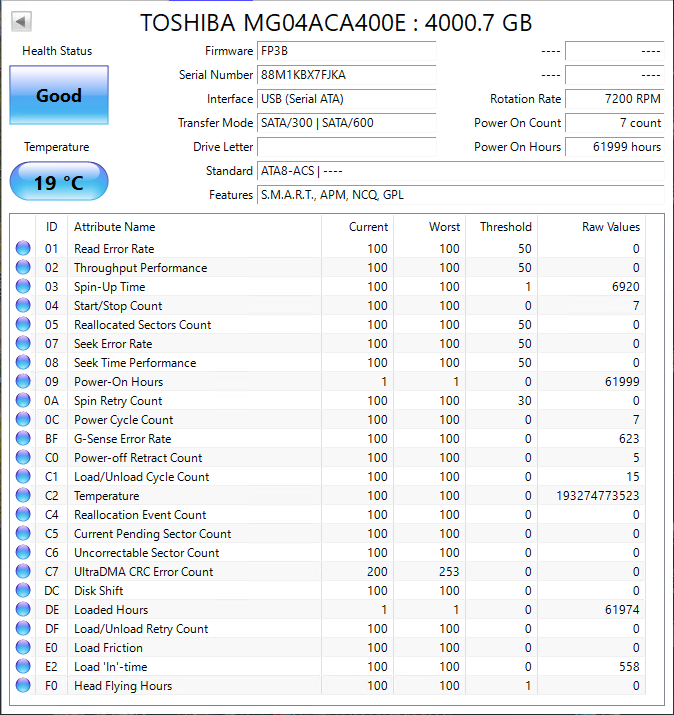Click the status orb for UltraDMA CRC Error Count
The width and height of the screenshot is (674, 715).
[x=23, y=571]
